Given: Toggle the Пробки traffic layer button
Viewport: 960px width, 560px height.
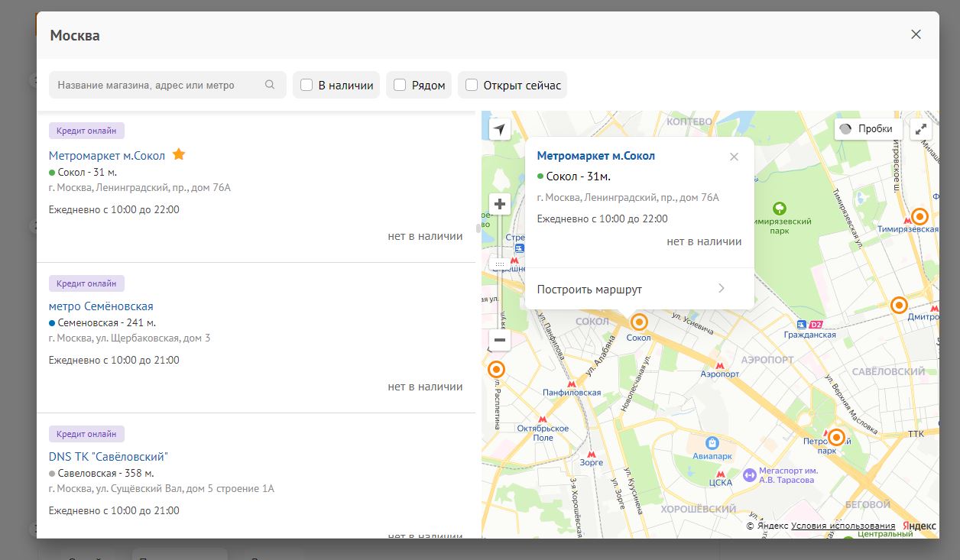Looking at the screenshot, I should click(868, 129).
